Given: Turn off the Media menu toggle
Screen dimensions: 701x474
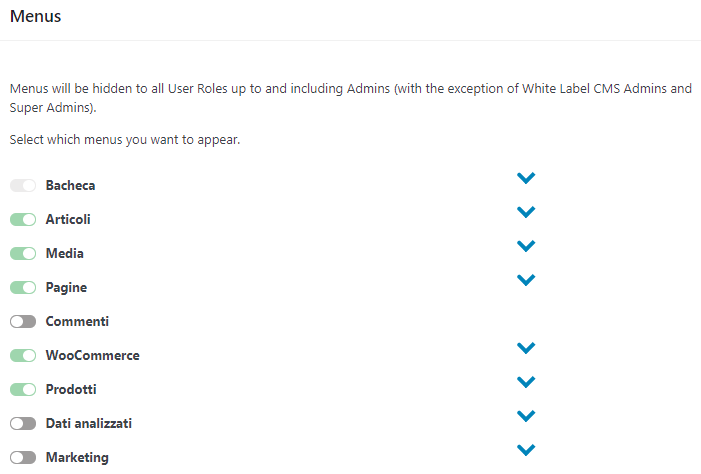Looking at the screenshot, I should coord(23,254).
